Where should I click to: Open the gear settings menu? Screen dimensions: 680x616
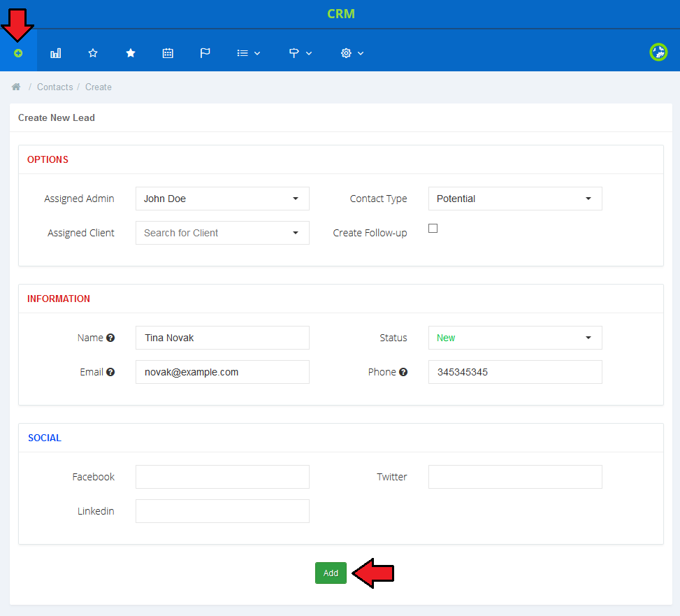pos(346,53)
